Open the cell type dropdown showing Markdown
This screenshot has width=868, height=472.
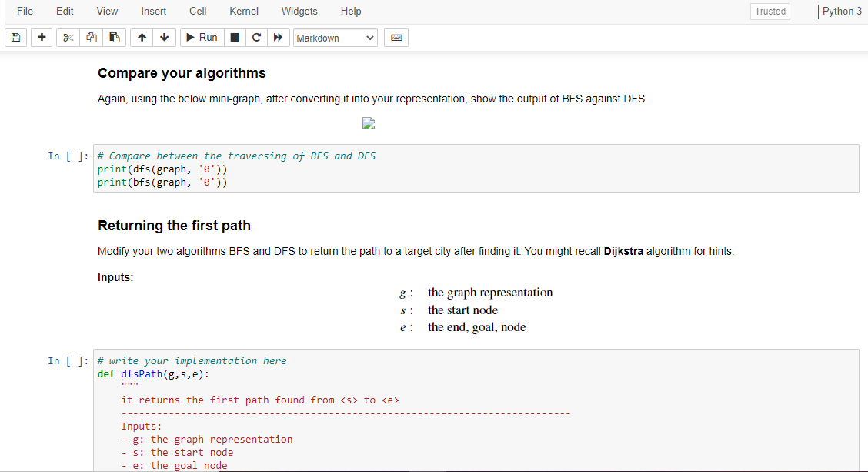[x=335, y=37]
